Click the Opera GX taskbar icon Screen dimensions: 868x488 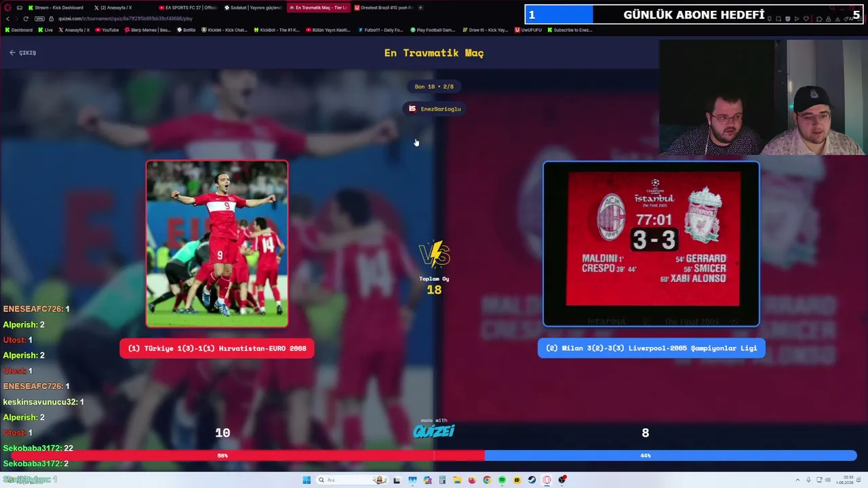coord(547,480)
